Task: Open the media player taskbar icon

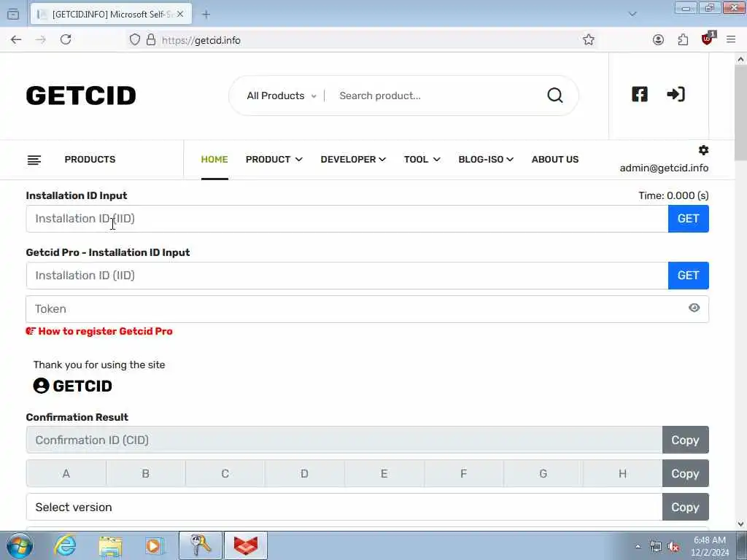Action: pyautogui.click(x=155, y=545)
